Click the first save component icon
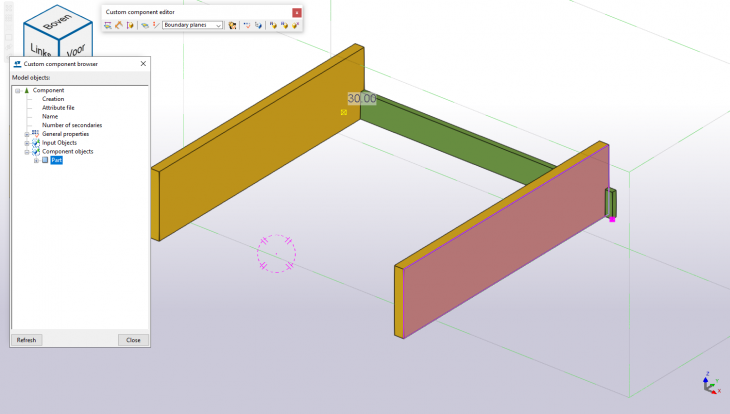 pyautogui.click(x=273, y=25)
